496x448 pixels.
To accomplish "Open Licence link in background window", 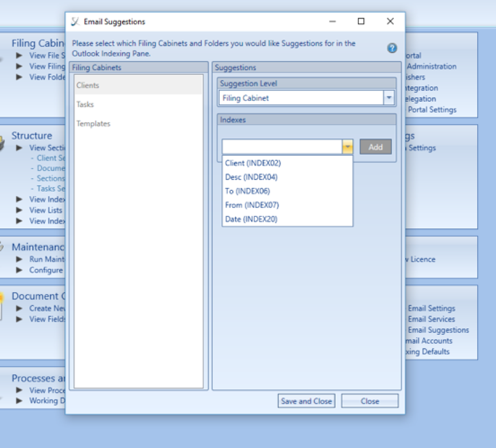I will click(x=422, y=259).
